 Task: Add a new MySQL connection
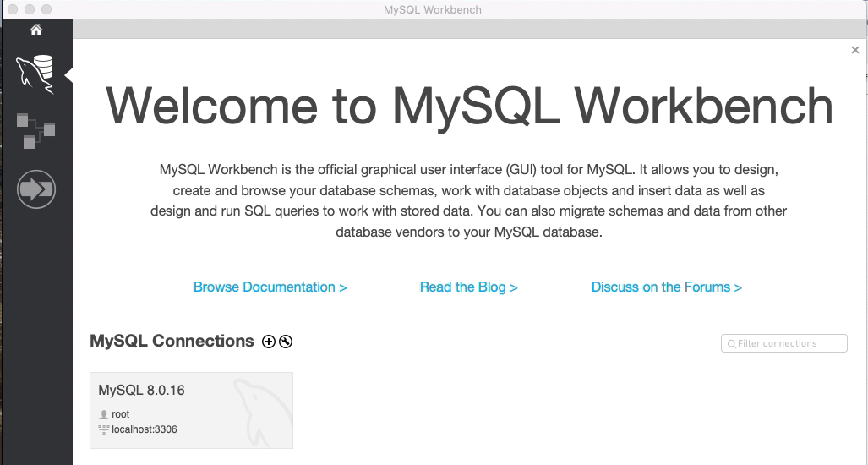269,342
